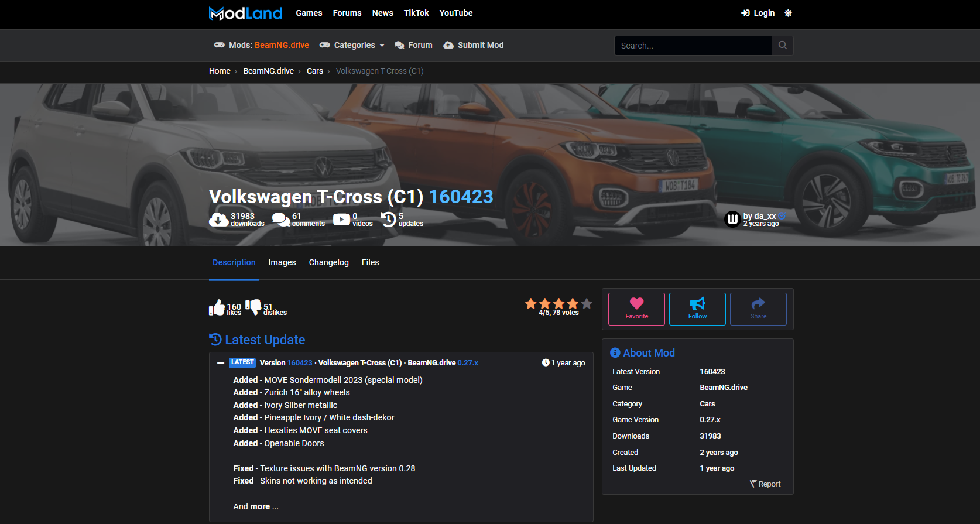The width and height of the screenshot is (980, 524).
Task: Click the Login button
Action: pyautogui.click(x=758, y=13)
